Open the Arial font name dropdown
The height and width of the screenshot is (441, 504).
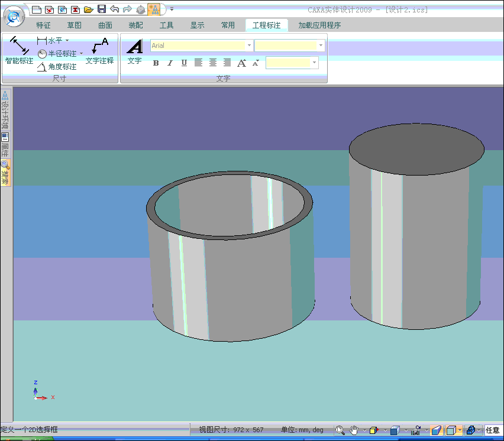[x=249, y=46]
